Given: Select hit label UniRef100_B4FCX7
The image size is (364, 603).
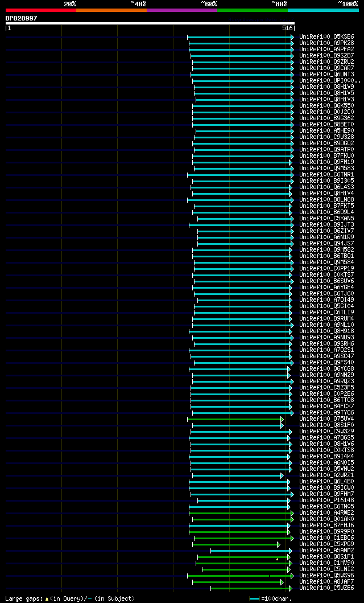Looking at the screenshot, I should pyautogui.click(x=327, y=406).
